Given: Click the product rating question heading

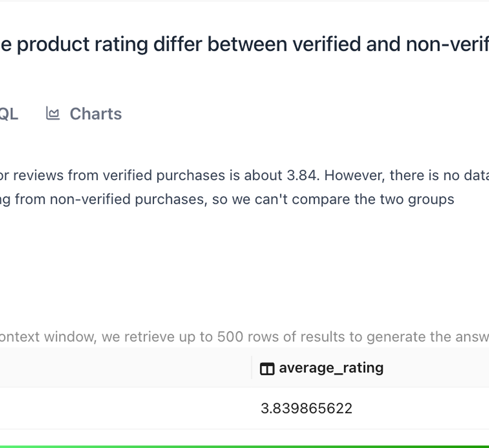Looking at the screenshot, I should (244, 44).
